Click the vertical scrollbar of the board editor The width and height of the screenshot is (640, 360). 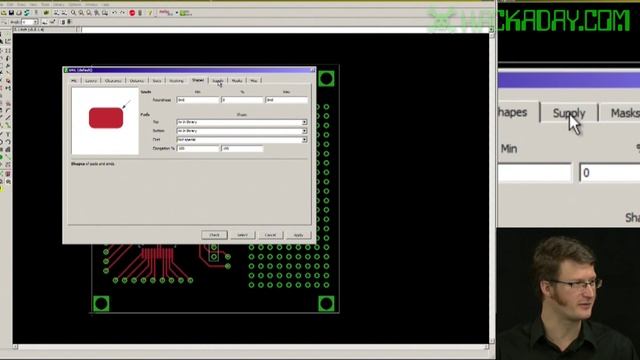[x=492, y=188]
